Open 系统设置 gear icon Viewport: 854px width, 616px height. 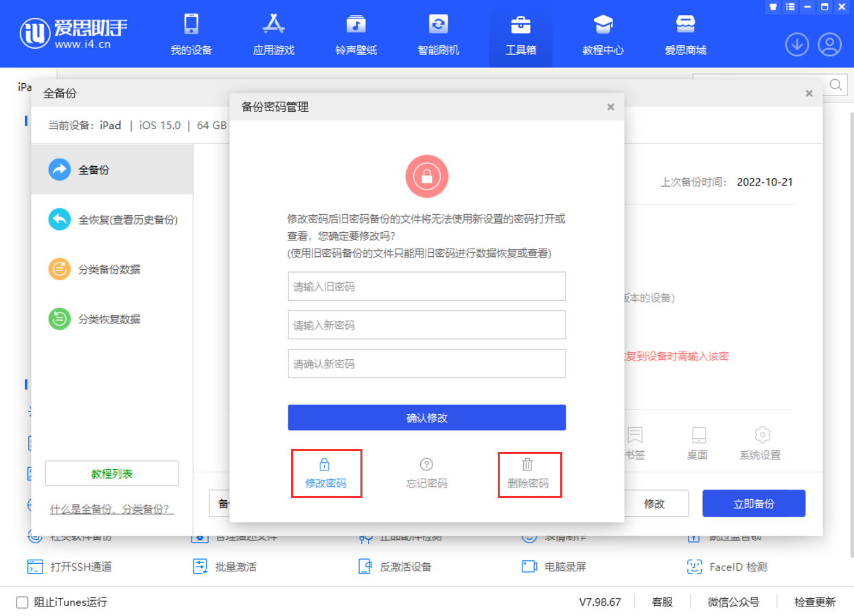pos(762,435)
